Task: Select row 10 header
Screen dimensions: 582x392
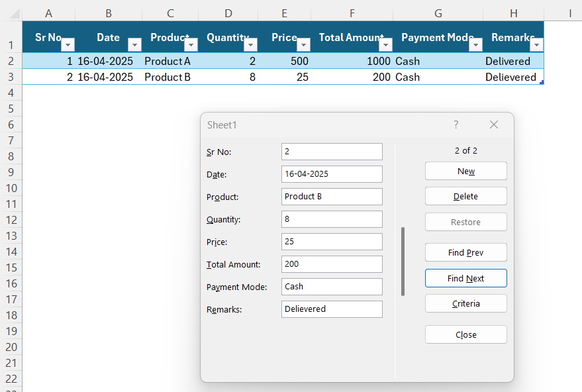Action: tap(11, 188)
